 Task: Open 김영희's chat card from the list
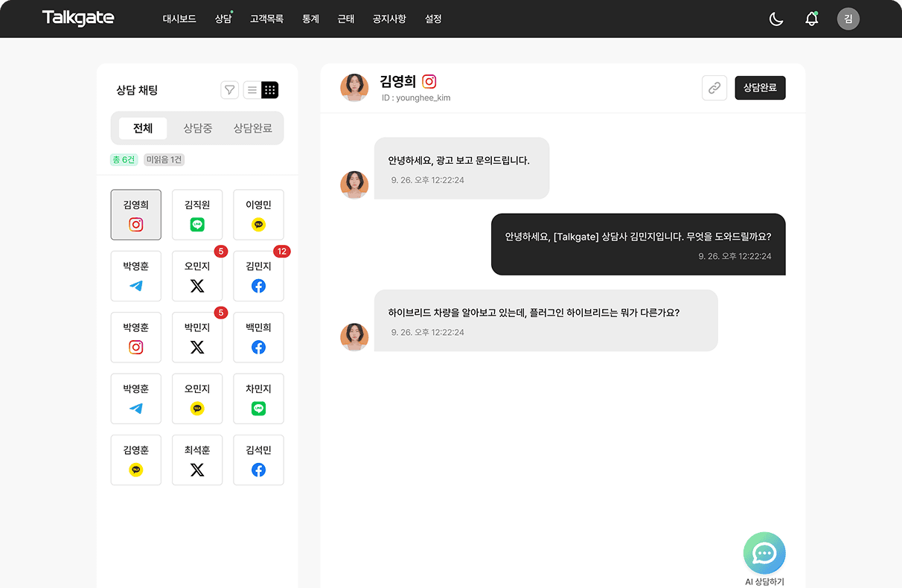click(135, 214)
